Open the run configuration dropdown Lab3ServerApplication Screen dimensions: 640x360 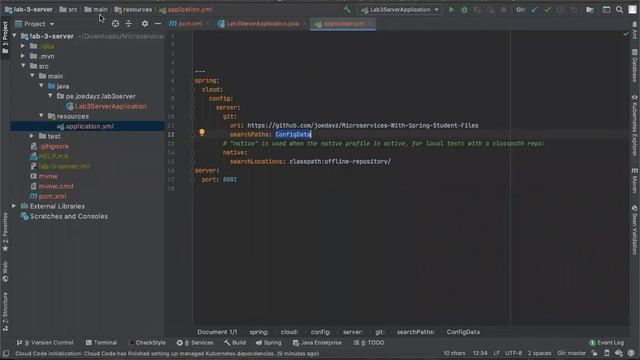[400, 9]
